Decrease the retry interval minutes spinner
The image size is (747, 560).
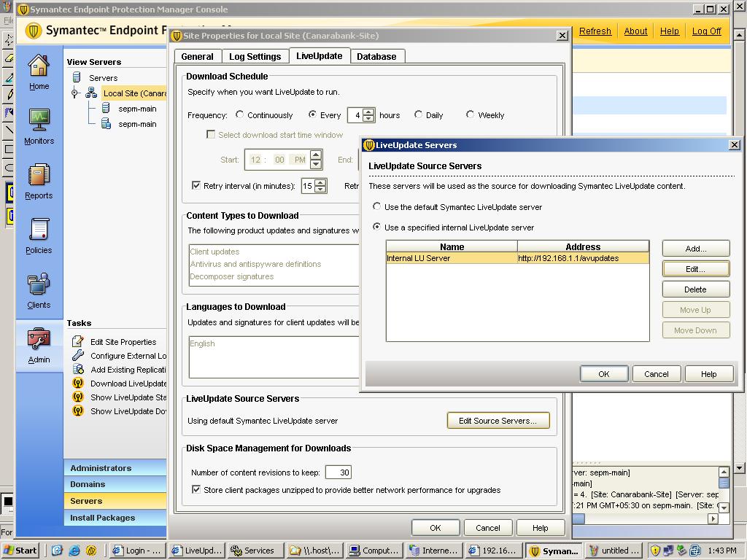321,190
